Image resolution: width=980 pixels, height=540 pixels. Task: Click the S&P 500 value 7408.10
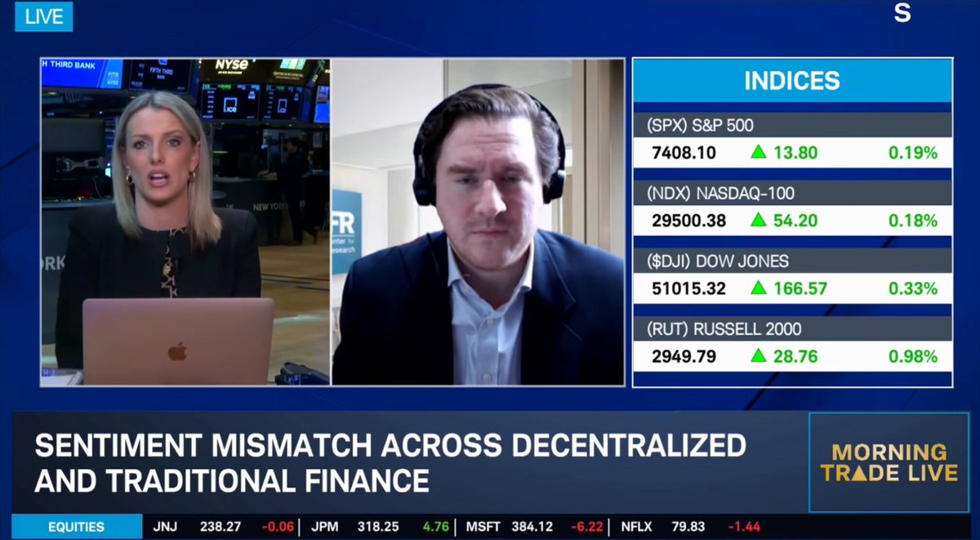[x=684, y=153]
